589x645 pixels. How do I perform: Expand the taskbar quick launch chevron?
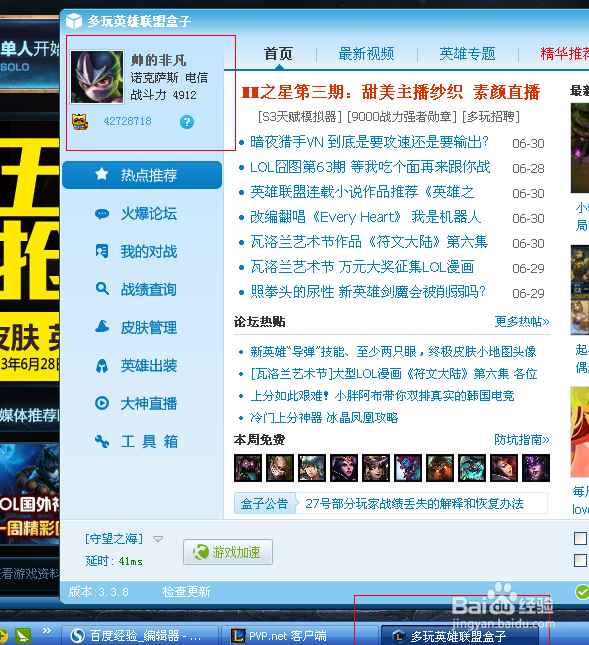tap(47, 630)
